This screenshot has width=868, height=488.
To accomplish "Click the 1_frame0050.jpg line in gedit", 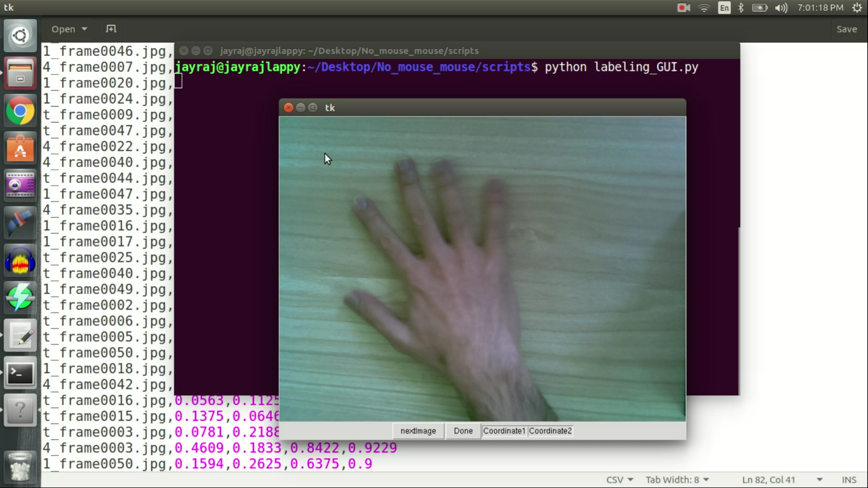I will point(207,464).
